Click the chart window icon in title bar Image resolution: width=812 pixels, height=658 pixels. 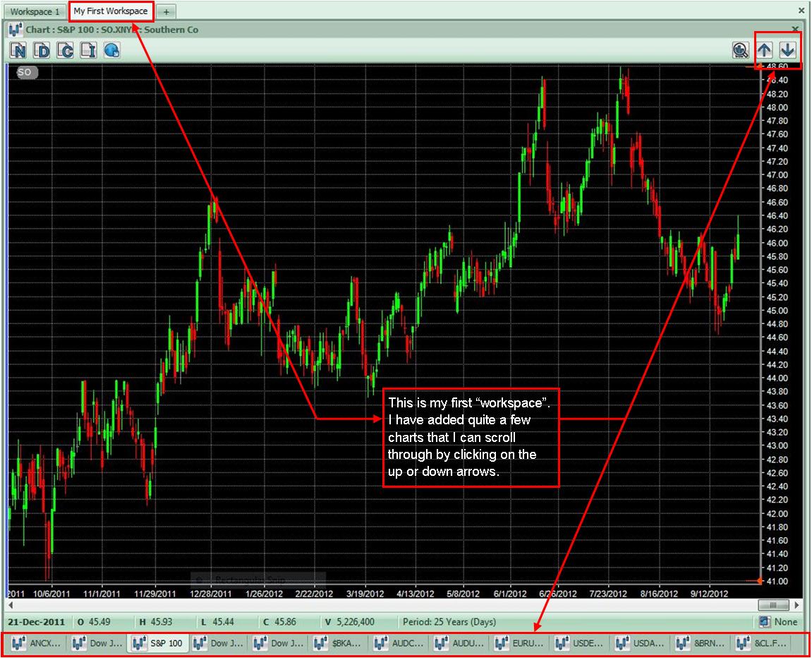pyautogui.click(x=13, y=30)
